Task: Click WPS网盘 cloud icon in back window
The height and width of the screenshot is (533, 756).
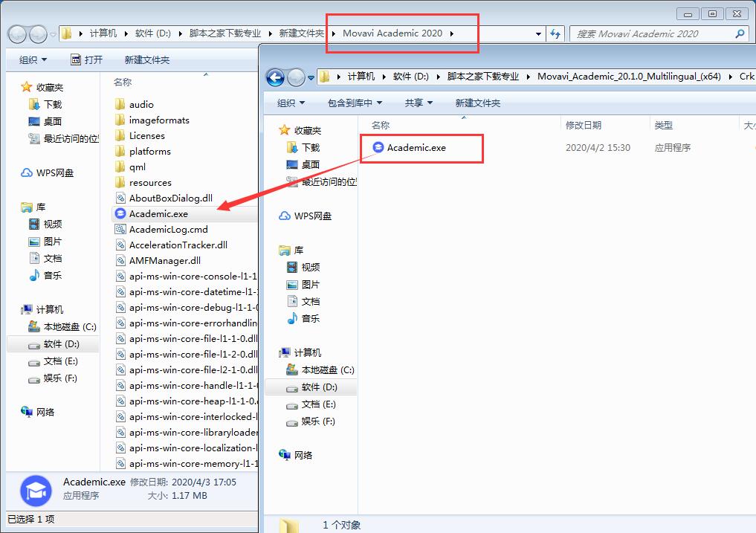Action: click(27, 172)
